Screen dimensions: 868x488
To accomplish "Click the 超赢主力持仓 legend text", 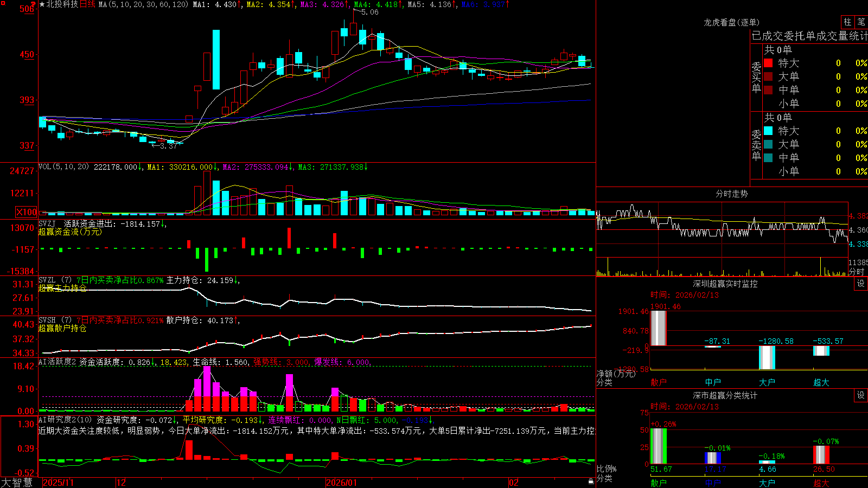I will click(62, 288).
